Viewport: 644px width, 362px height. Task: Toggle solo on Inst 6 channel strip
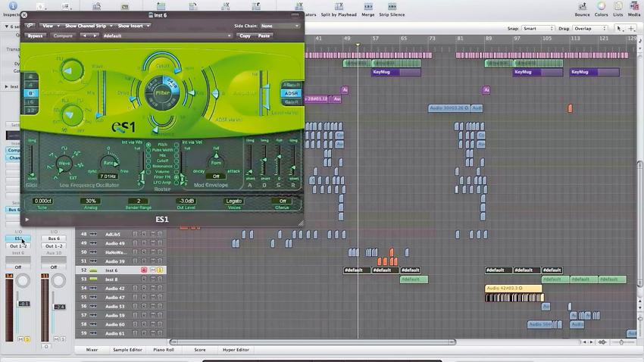27,339
